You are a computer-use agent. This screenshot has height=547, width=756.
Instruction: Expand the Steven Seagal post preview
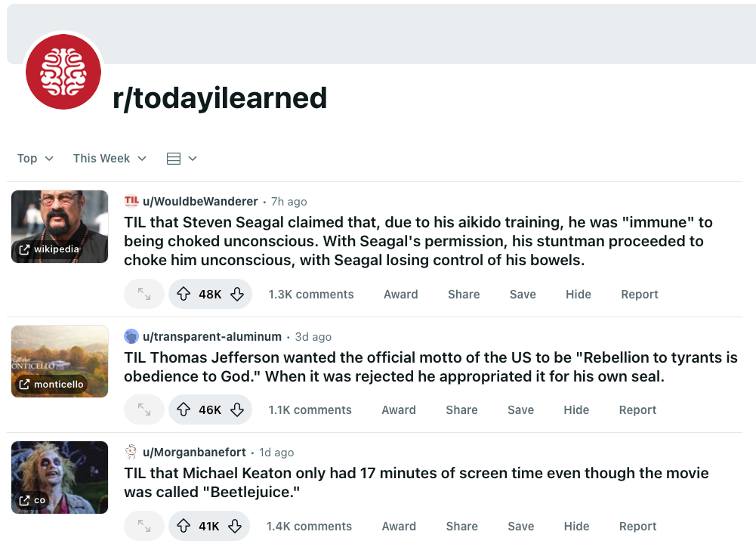coord(144,295)
